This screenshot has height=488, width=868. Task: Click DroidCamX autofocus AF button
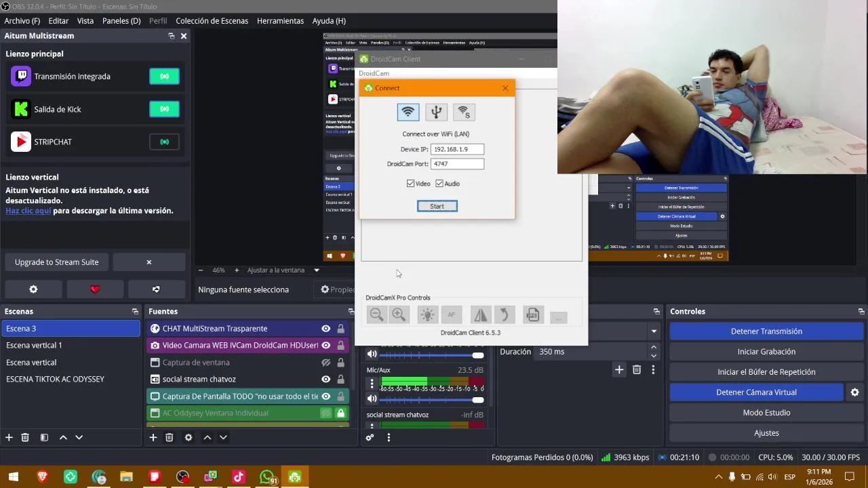pyautogui.click(x=452, y=314)
